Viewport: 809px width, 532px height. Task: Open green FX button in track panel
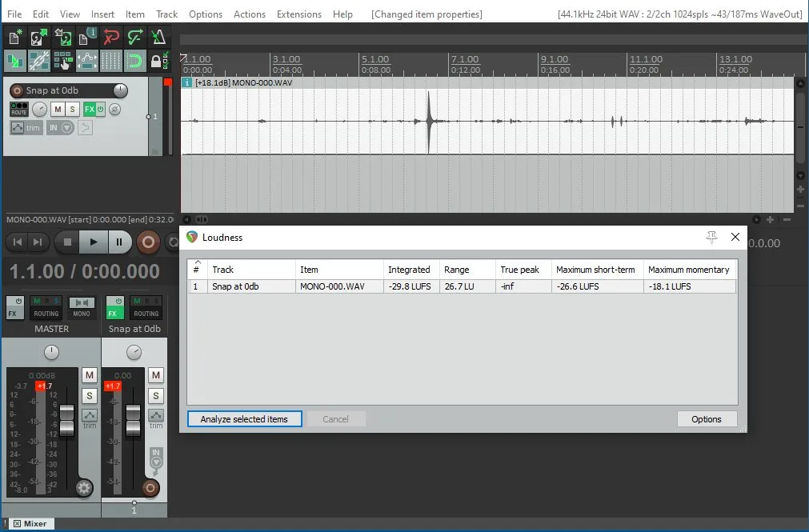90,109
